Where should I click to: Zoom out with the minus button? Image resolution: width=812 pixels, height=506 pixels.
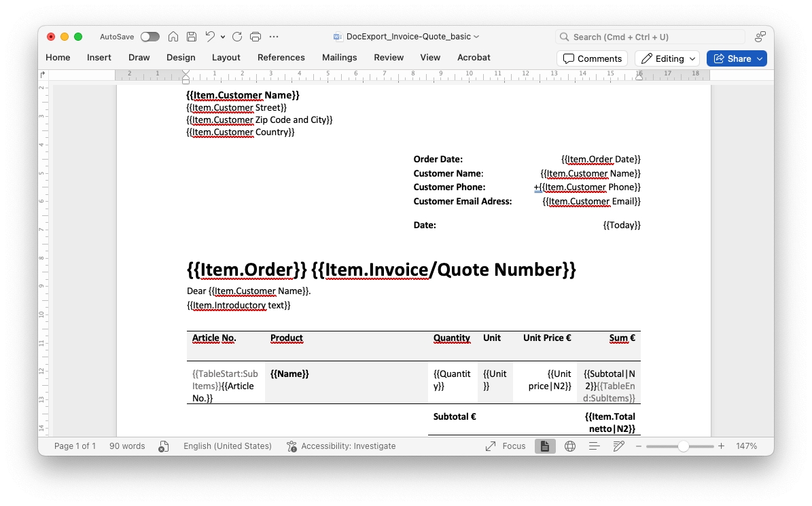coord(639,446)
